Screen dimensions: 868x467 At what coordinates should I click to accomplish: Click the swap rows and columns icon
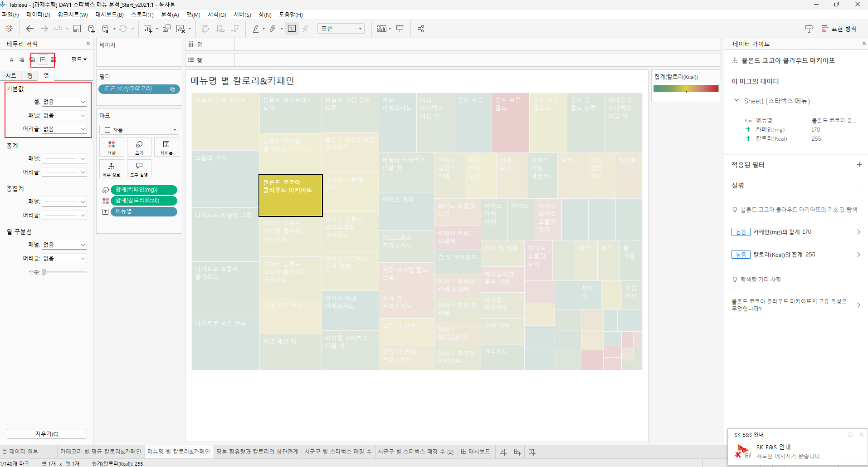(x=205, y=29)
